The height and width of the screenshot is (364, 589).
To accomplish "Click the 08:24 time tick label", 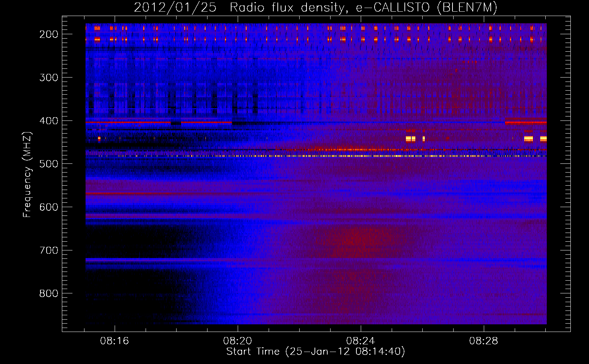I will click(361, 341).
